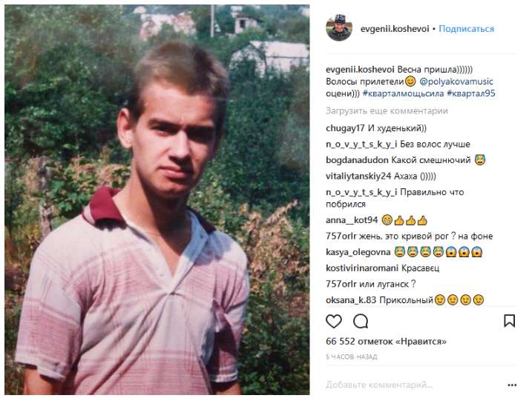This screenshot has width=532, height=401.
Task: Click the 5 часов назад timestamp
Action: pyautogui.click(x=351, y=357)
